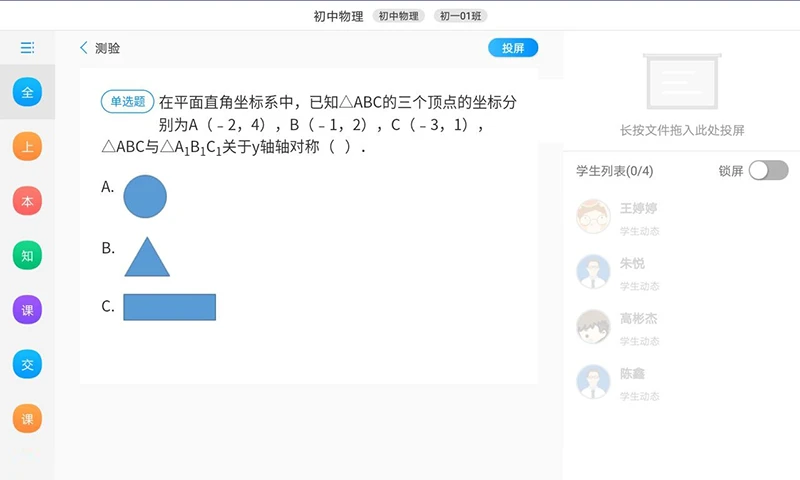Select answer option C rectangle

point(169,307)
